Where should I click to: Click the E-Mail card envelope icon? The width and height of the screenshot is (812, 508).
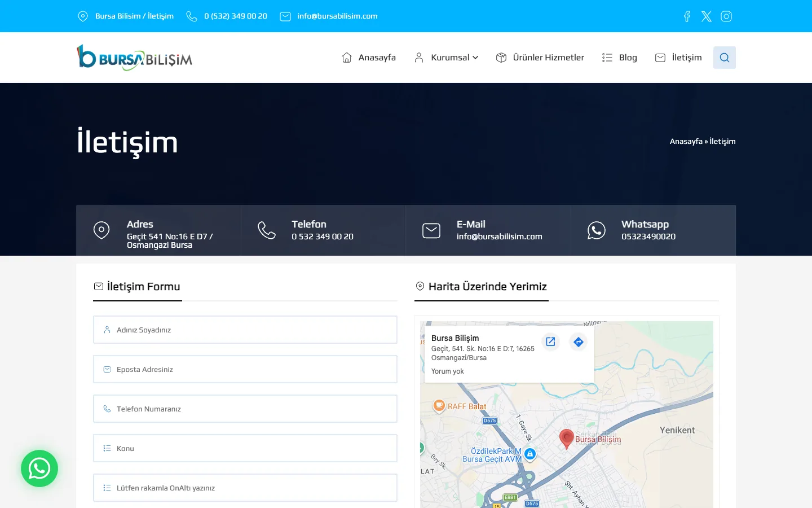(x=431, y=230)
